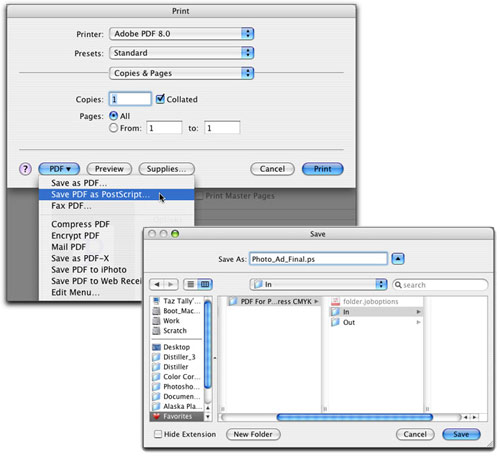Switch Save dialog to list view
Viewport: 500px width, 456px height.
tap(191, 284)
